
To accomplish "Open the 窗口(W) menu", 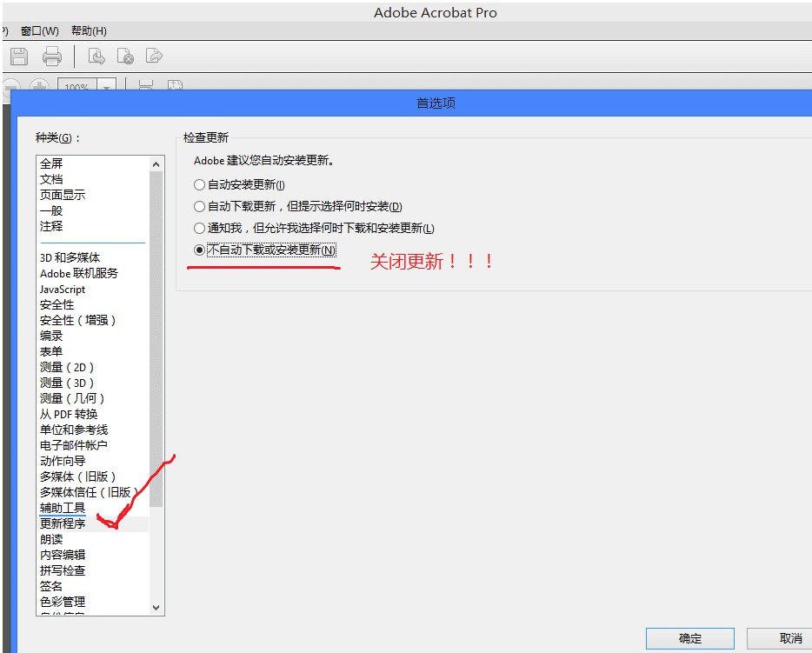I will coord(39,31).
